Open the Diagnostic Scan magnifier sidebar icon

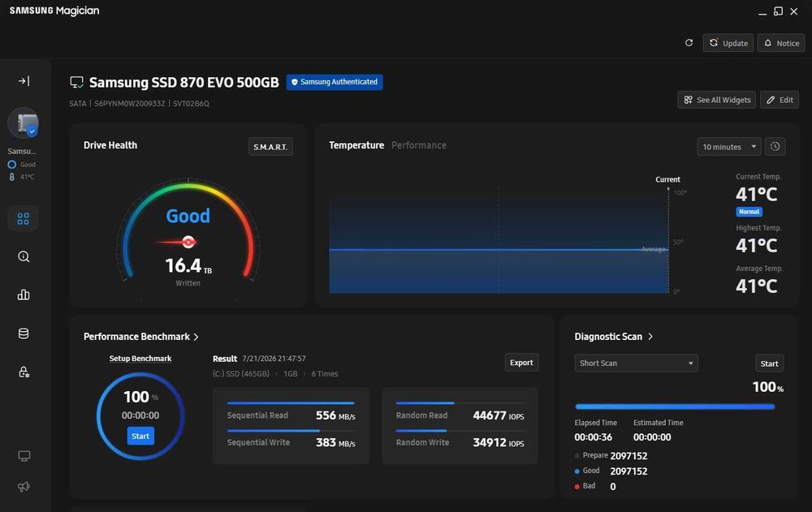tap(24, 256)
